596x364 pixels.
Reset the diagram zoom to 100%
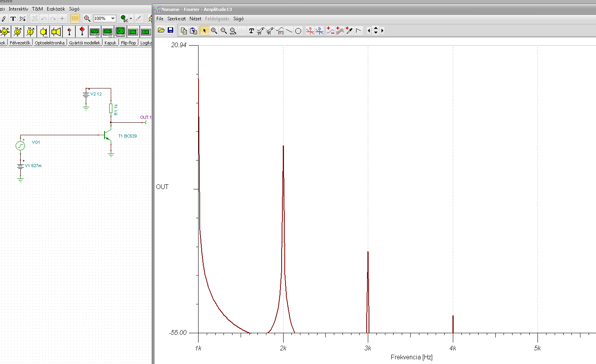pos(233,31)
